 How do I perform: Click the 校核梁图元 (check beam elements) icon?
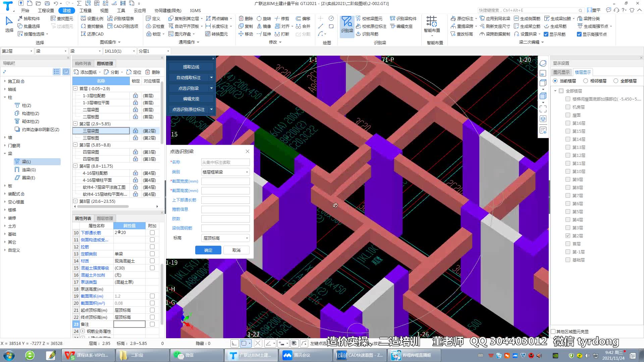point(359,18)
